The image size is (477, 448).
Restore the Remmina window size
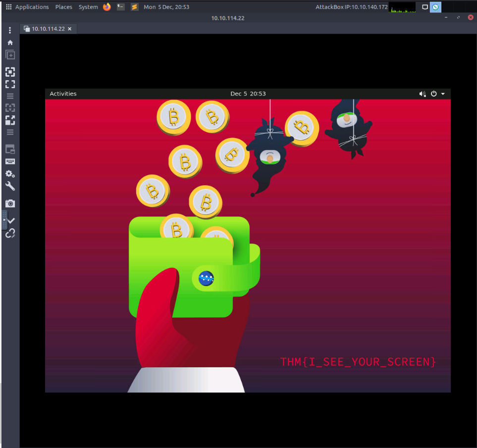pos(458,17)
